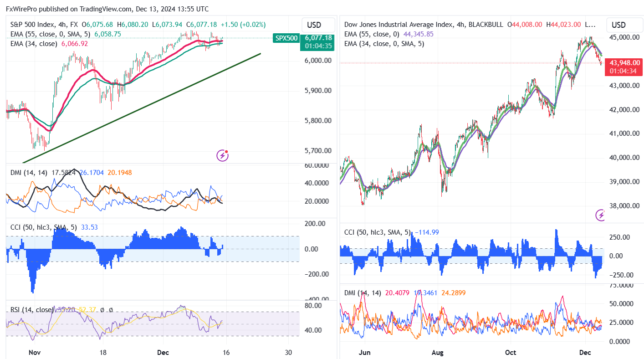Click the blue DMI value 26.1704
This screenshot has width=644, height=359.
click(92, 173)
